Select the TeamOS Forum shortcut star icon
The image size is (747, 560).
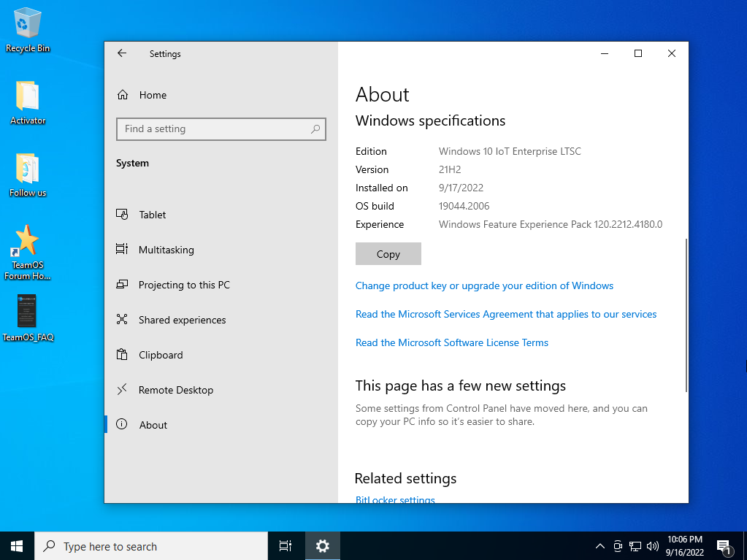27,239
